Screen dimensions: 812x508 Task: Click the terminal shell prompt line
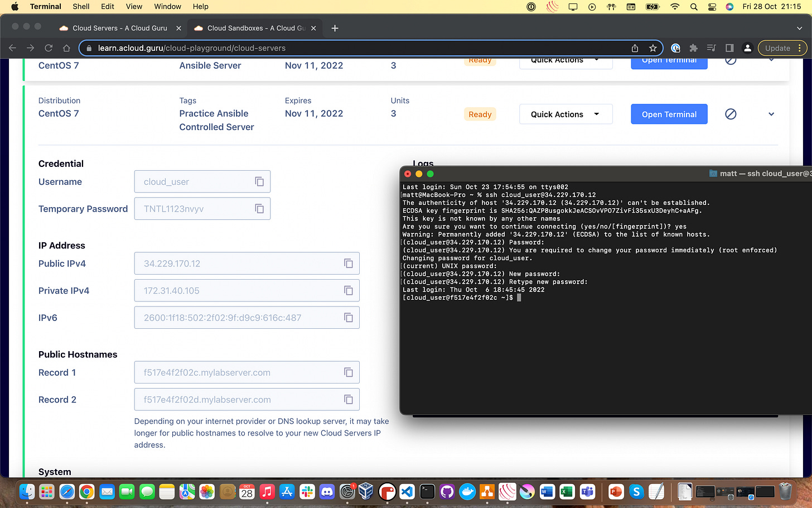pos(461,298)
